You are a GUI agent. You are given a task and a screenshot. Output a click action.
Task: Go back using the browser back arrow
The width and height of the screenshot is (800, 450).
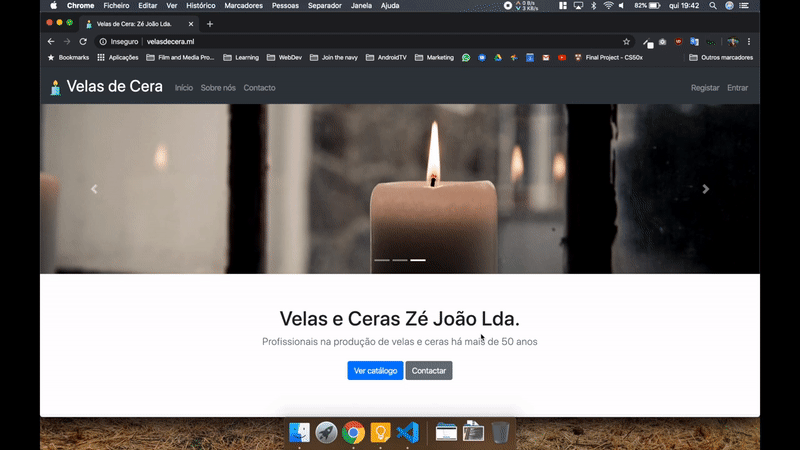click(x=51, y=42)
